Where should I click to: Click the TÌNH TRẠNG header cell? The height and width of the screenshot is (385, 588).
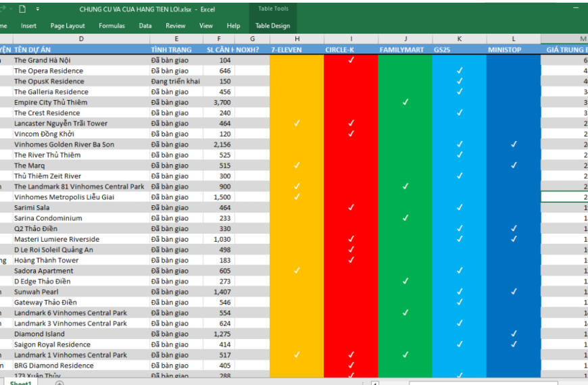176,49
